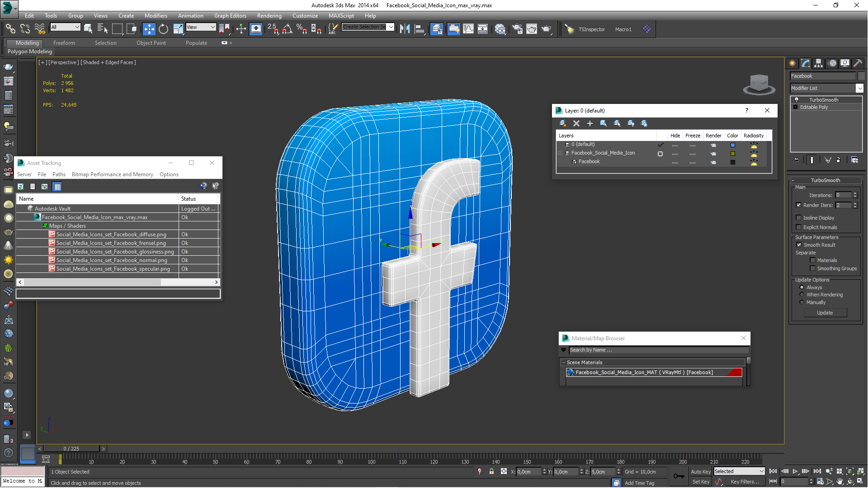Click the Set Key button
Image resolution: width=868 pixels, height=488 pixels.
point(701,482)
